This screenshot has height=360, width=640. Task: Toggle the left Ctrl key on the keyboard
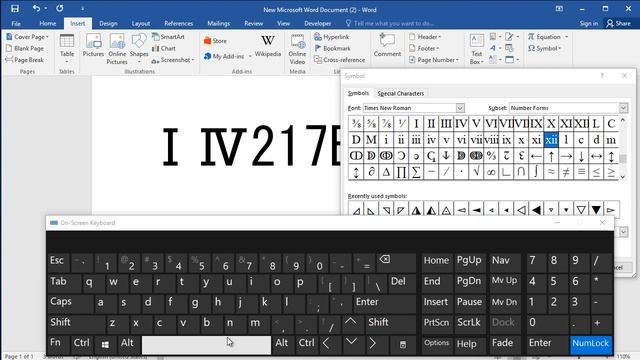click(x=82, y=344)
